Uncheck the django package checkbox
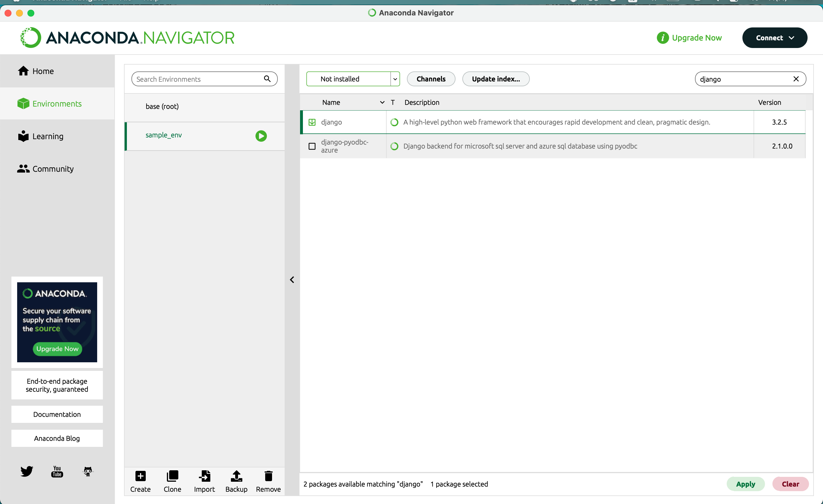The height and width of the screenshot is (504, 823). point(312,122)
